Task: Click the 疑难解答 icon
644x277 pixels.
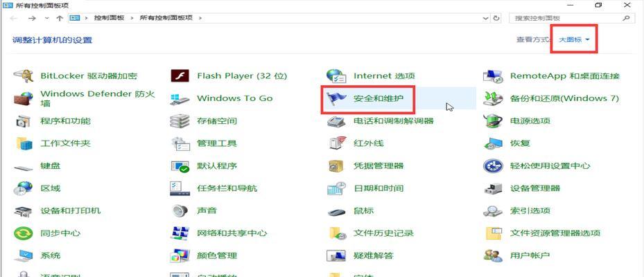Action: 336,256
